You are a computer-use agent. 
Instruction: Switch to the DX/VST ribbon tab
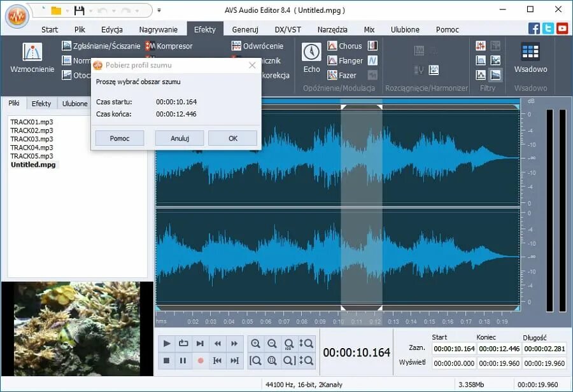click(x=288, y=30)
